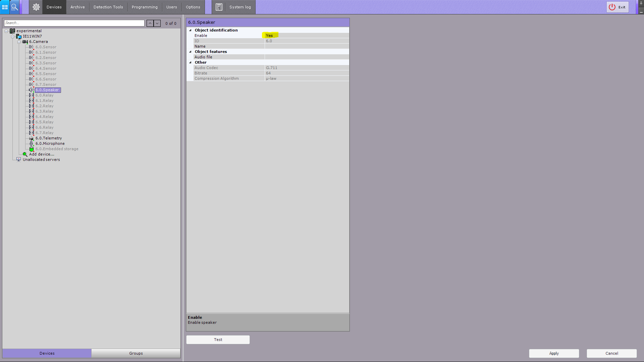Open the Detection Tools tab

[108, 7]
